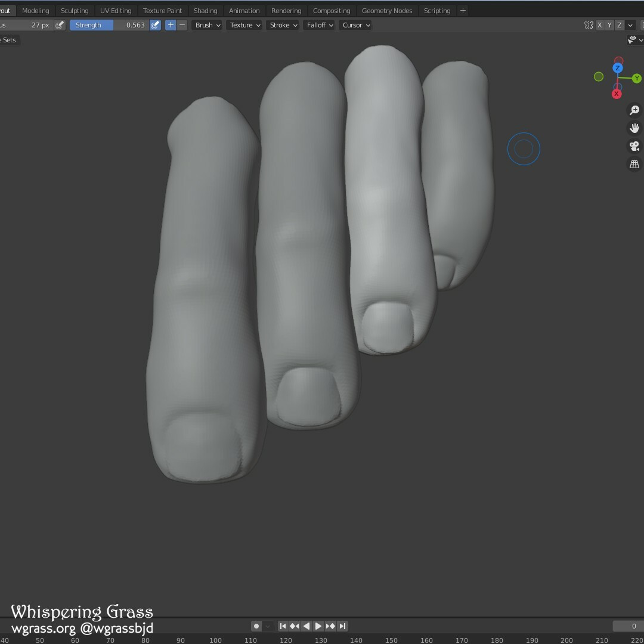Screen dimensions: 644x644
Task: Click the current frame field showing 0
Action: point(628,626)
